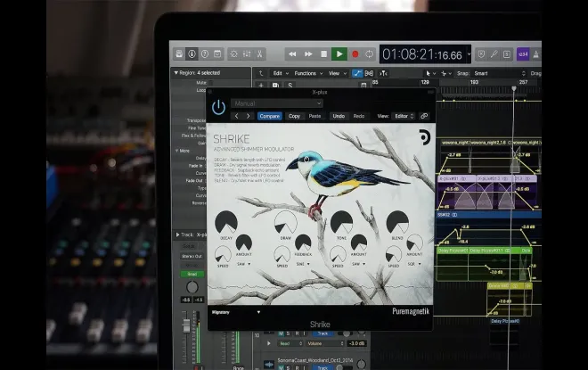The image size is (588, 370).
Task: Open the SINE waveform dropdown under Feedback
Action: 303,264
